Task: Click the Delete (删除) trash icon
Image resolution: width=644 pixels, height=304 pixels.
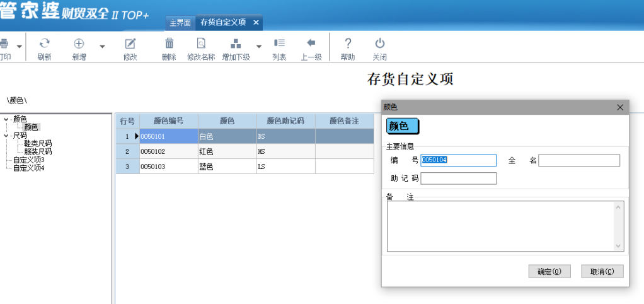Action: [170, 43]
